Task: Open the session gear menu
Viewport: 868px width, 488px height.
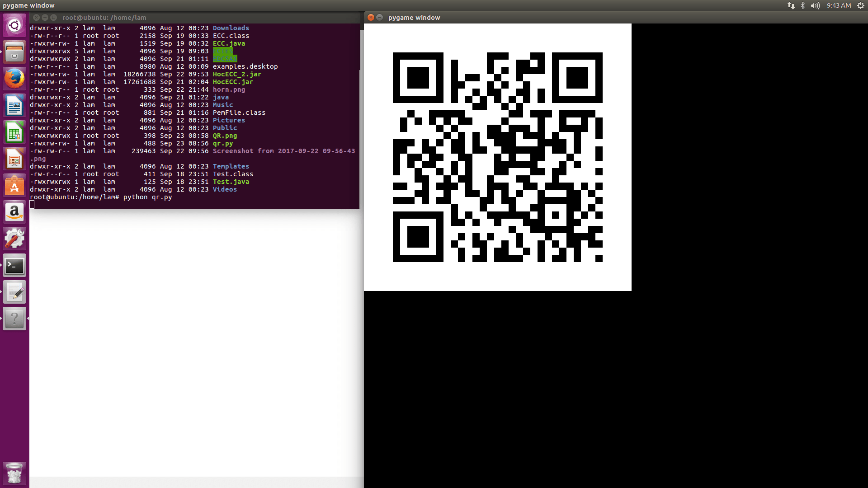Action: [860, 5]
